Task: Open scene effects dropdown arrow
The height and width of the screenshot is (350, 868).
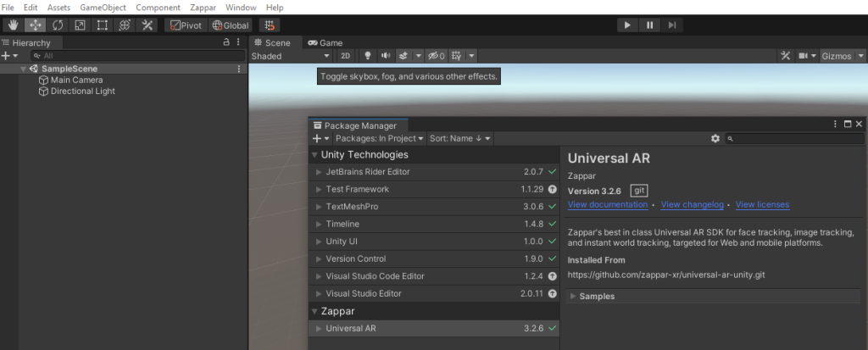Action: pos(419,56)
